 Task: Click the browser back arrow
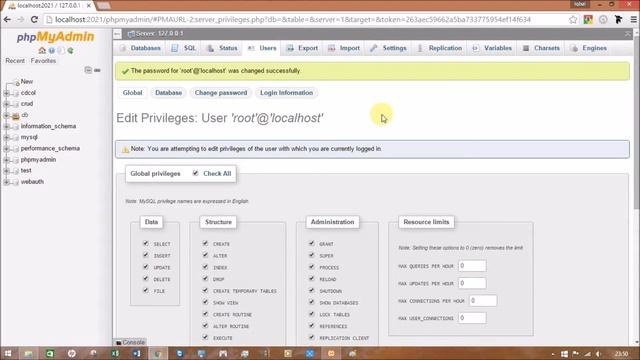[7, 19]
